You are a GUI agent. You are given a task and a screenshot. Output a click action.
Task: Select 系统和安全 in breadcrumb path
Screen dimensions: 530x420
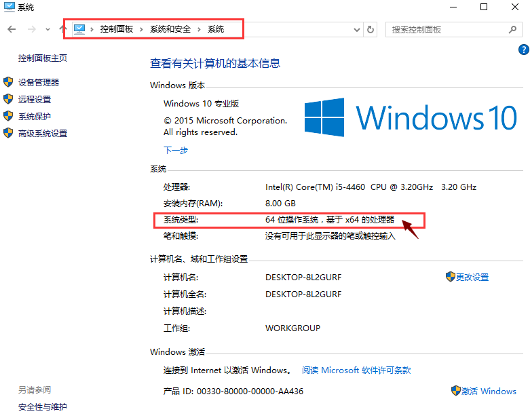click(x=170, y=29)
